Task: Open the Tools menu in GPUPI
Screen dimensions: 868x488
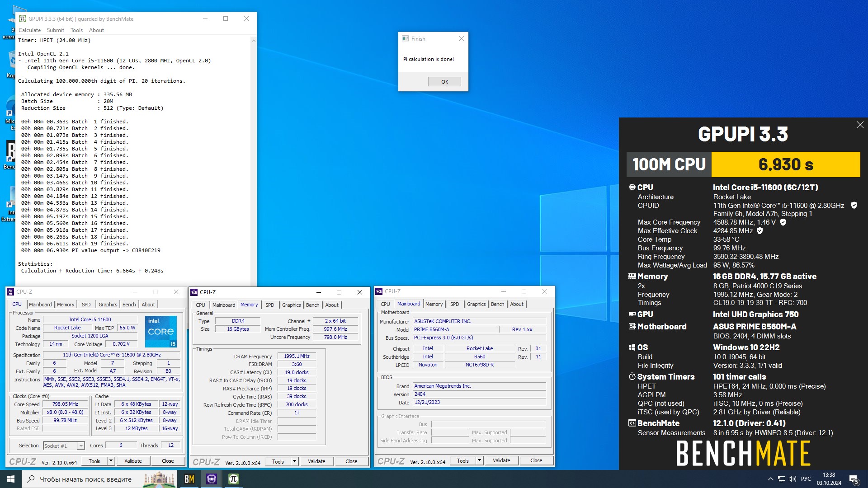Action: 76,30
